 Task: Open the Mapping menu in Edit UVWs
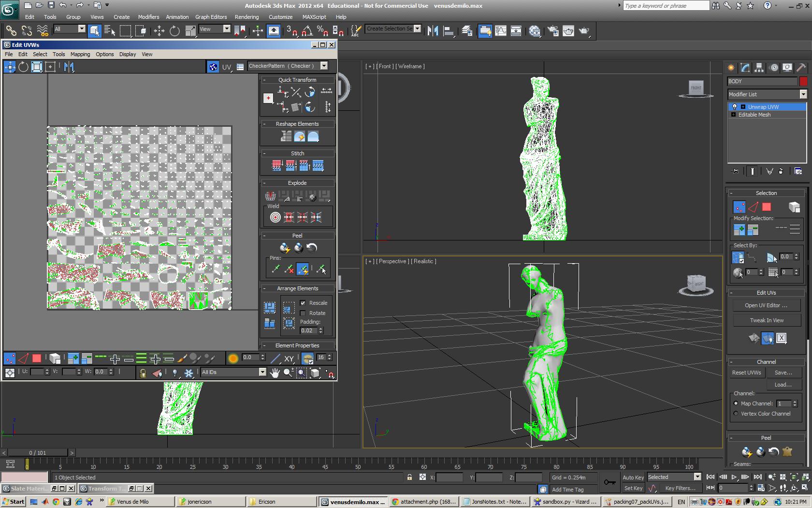click(x=80, y=54)
